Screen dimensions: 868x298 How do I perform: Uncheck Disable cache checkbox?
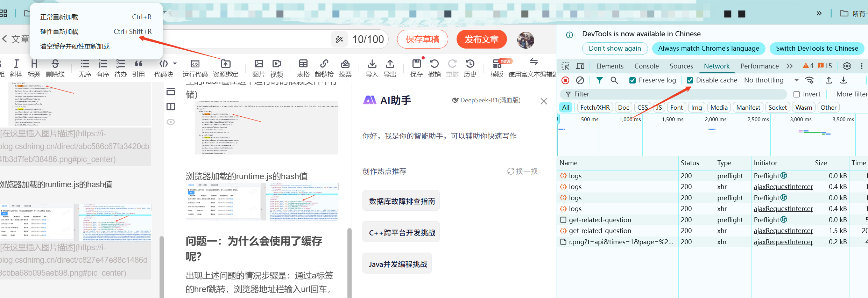click(690, 80)
